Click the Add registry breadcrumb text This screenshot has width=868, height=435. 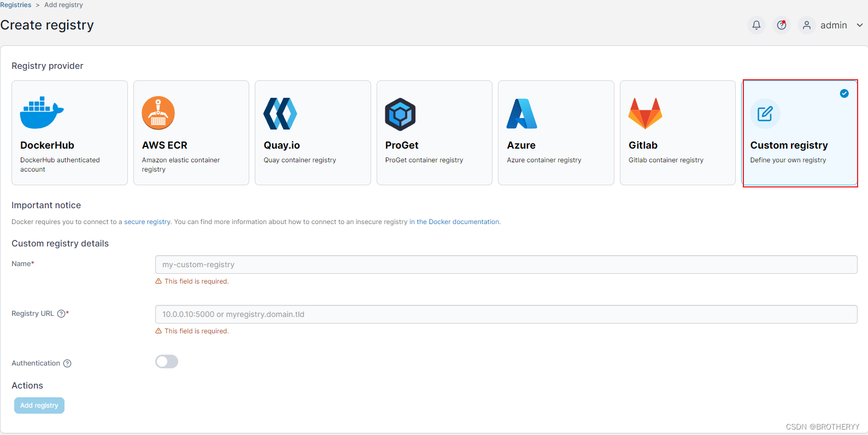63,5
